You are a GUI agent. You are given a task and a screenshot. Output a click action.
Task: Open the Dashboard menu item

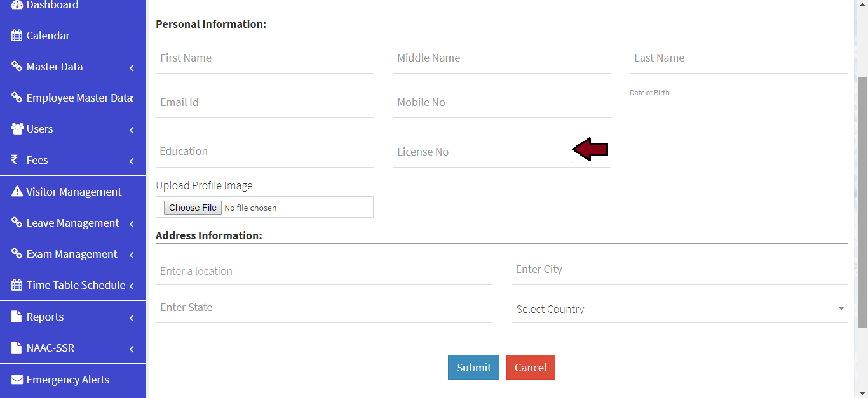click(x=52, y=5)
